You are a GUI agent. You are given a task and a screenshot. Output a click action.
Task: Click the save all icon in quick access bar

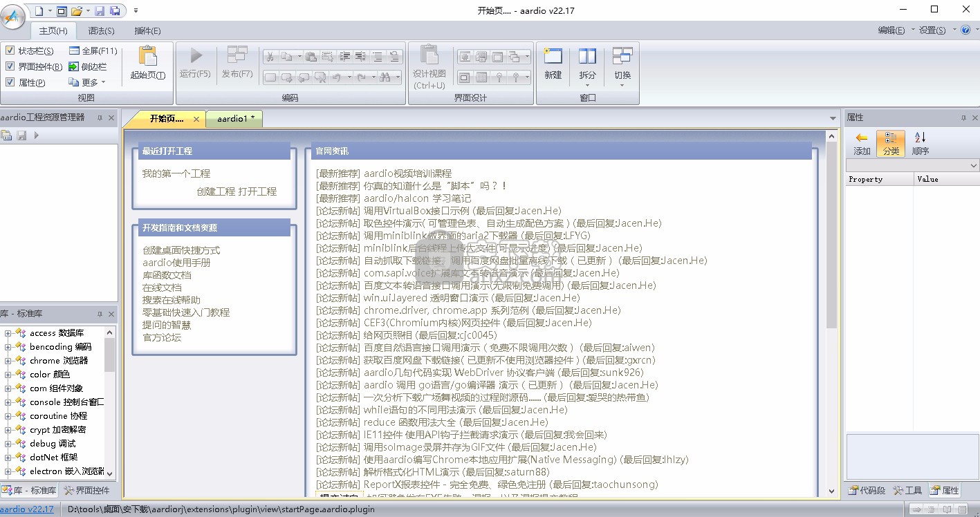click(115, 10)
